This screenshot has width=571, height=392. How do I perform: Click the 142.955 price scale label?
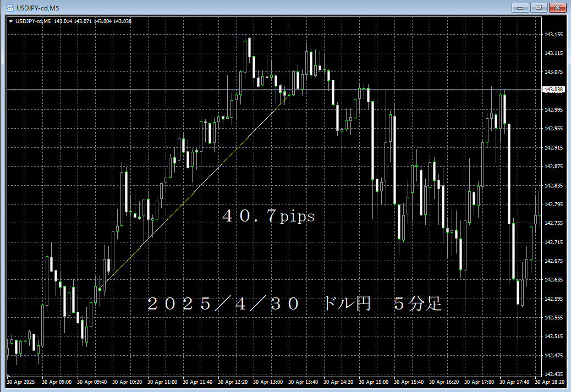(x=553, y=129)
